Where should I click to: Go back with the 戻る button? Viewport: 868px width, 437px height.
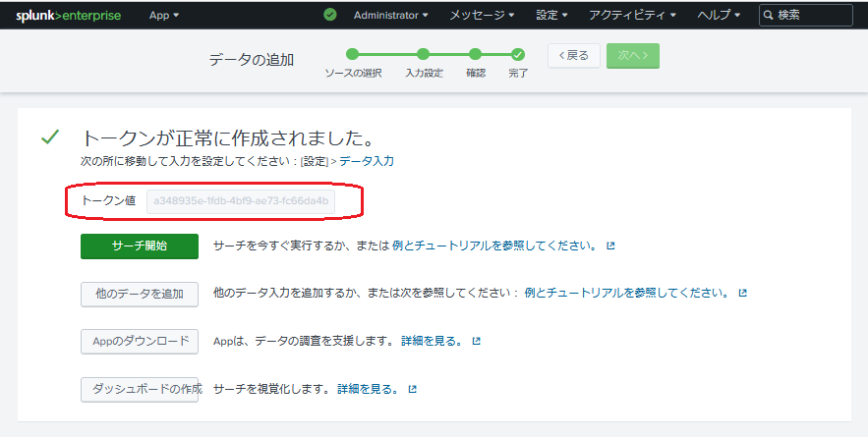tap(574, 55)
